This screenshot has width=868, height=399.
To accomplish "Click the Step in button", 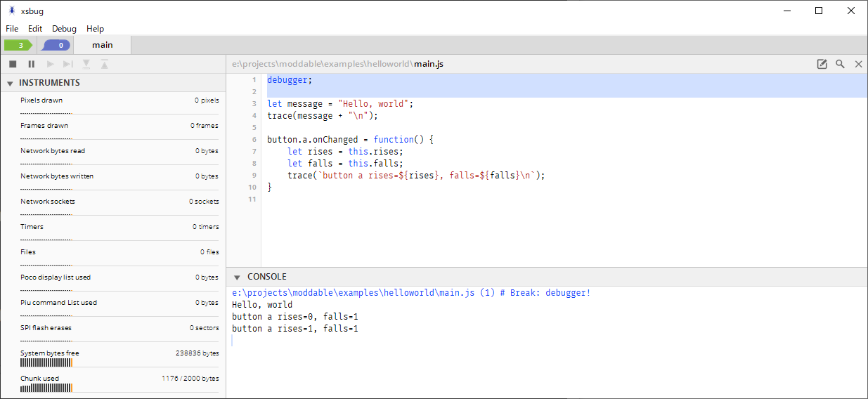I will 86,64.
